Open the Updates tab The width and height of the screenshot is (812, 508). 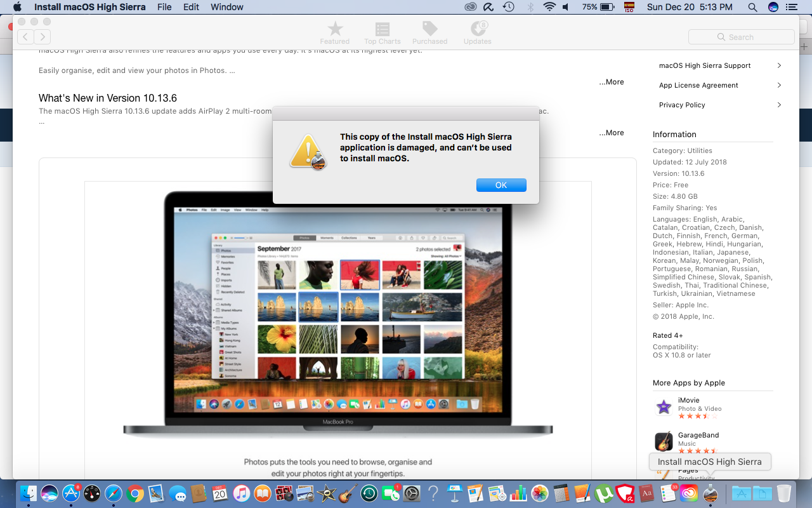[x=478, y=33]
